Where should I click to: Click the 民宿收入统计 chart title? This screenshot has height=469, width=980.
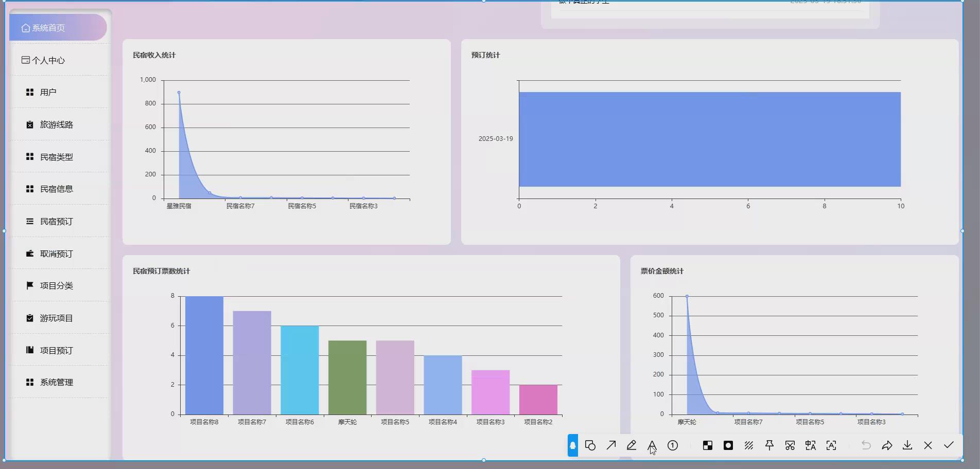(x=154, y=55)
